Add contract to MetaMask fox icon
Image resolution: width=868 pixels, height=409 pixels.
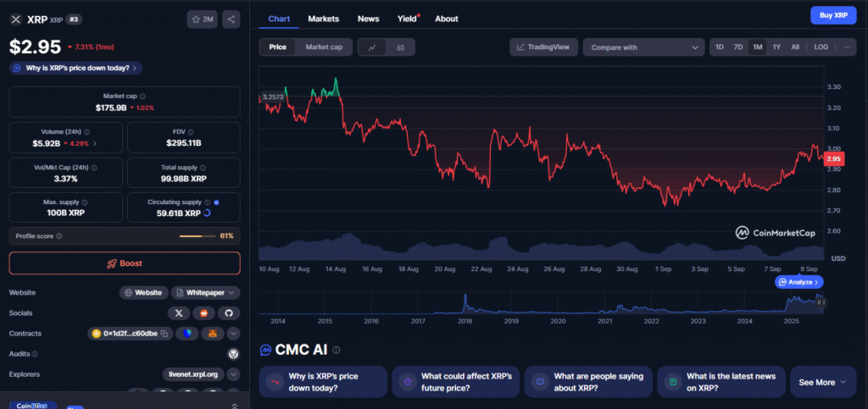213,334
